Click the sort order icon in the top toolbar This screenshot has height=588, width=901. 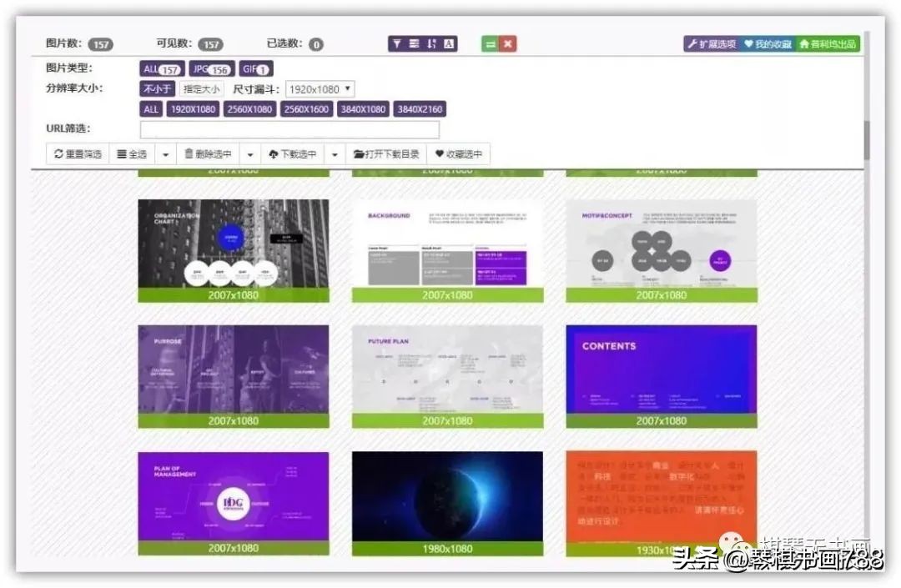click(x=431, y=43)
